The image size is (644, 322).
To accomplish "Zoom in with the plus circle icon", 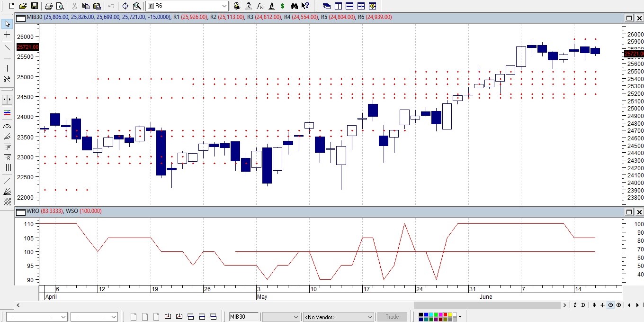I will 618,305.
